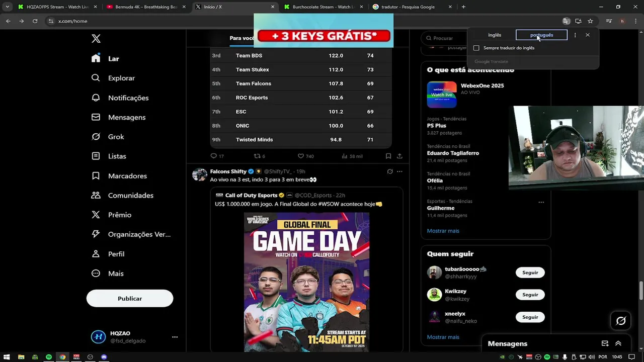
Task: Open the floating Grok button
Action: 621,321
